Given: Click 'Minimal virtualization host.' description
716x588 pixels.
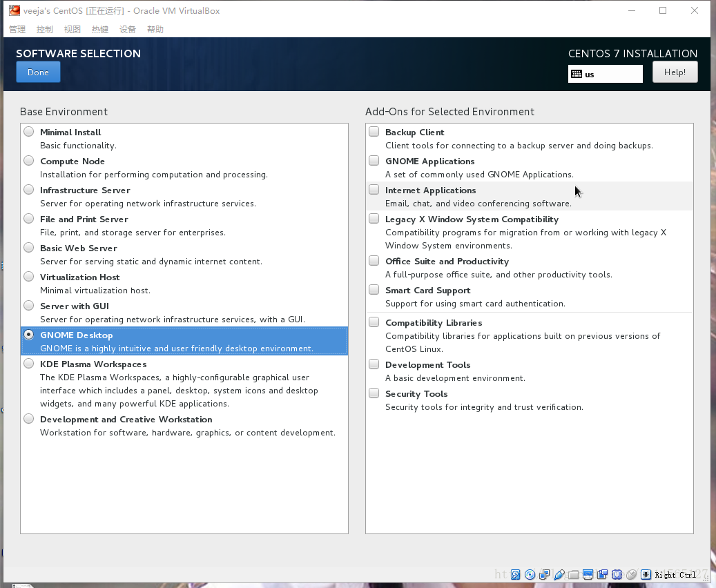Looking at the screenshot, I should pos(95,291).
